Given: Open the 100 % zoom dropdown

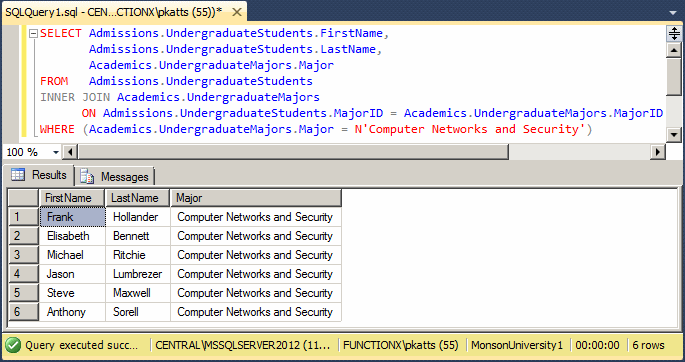Looking at the screenshot, I should point(56,152).
